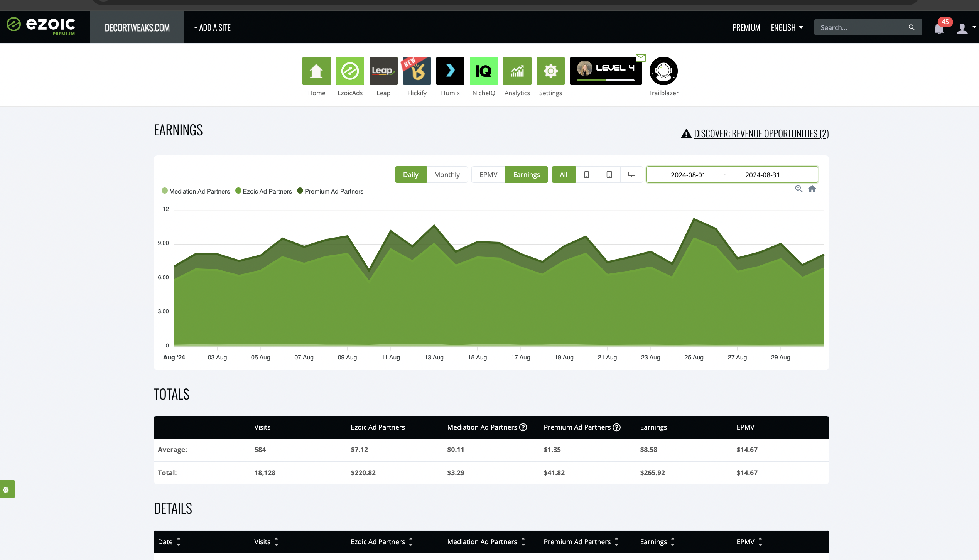Click the $220.82 Ezoic Ad Partners total
The width and height of the screenshot is (979, 560).
363,473
